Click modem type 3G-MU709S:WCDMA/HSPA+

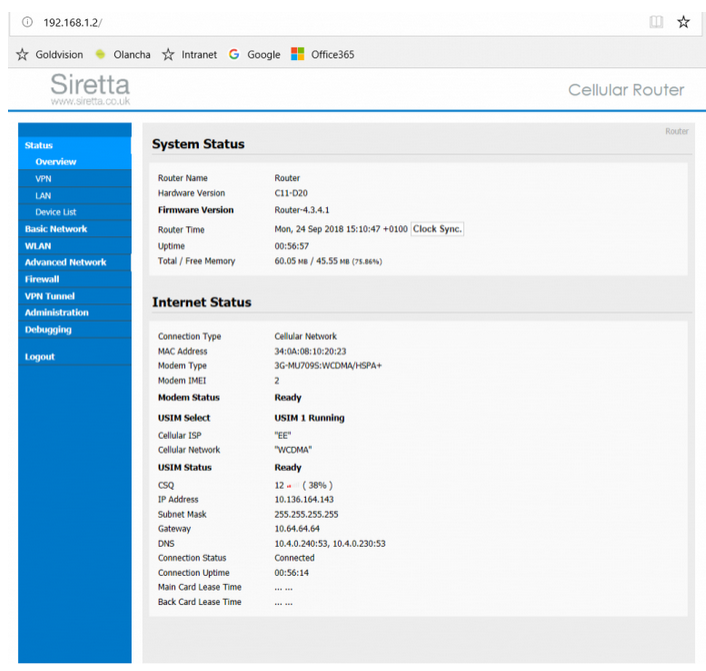click(x=328, y=366)
